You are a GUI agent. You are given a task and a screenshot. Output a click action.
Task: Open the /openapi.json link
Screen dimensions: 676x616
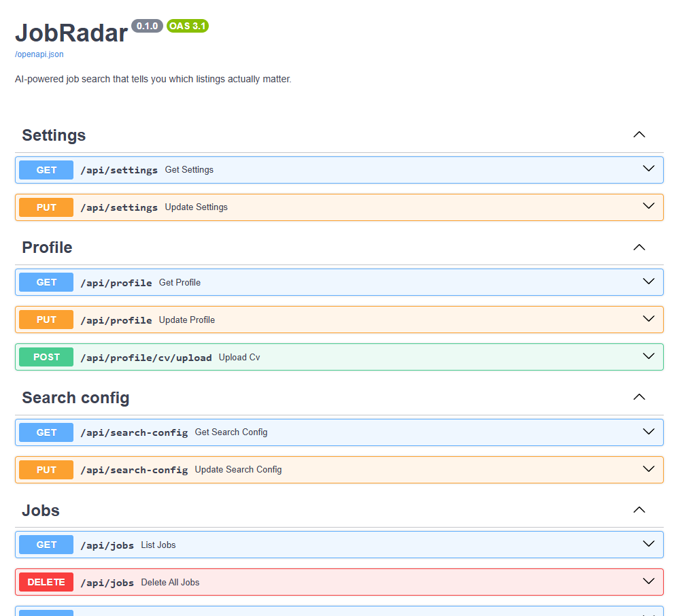[x=39, y=54]
